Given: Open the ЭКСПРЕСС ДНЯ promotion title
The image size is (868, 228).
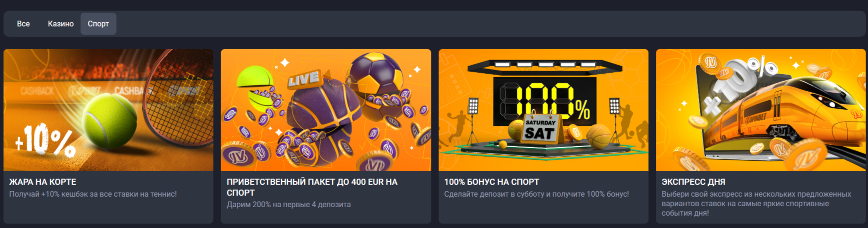Looking at the screenshot, I should click(693, 182).
